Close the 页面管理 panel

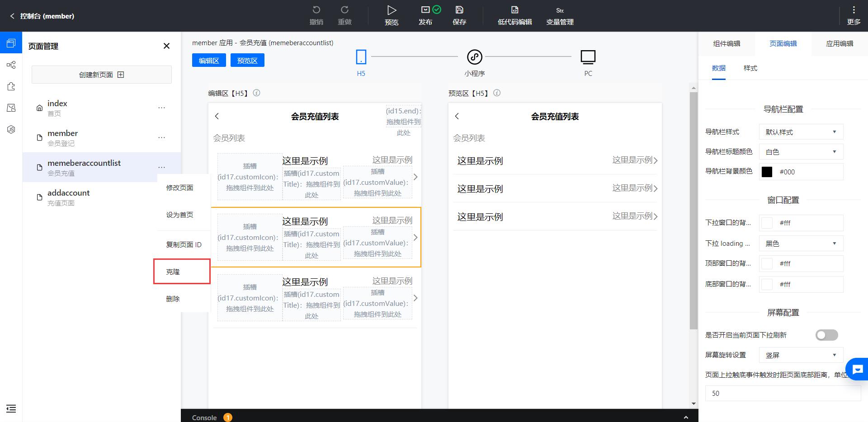tap(166, 46)
